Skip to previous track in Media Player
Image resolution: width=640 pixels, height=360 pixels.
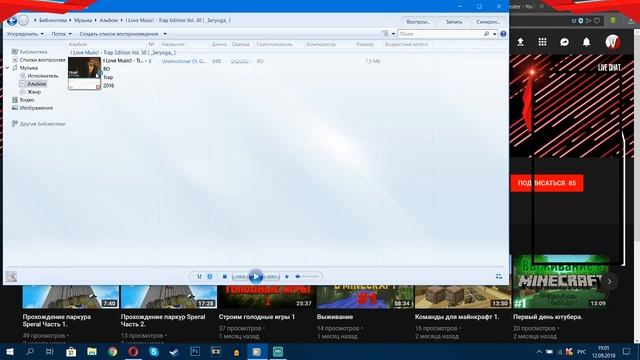coord(240,277)
